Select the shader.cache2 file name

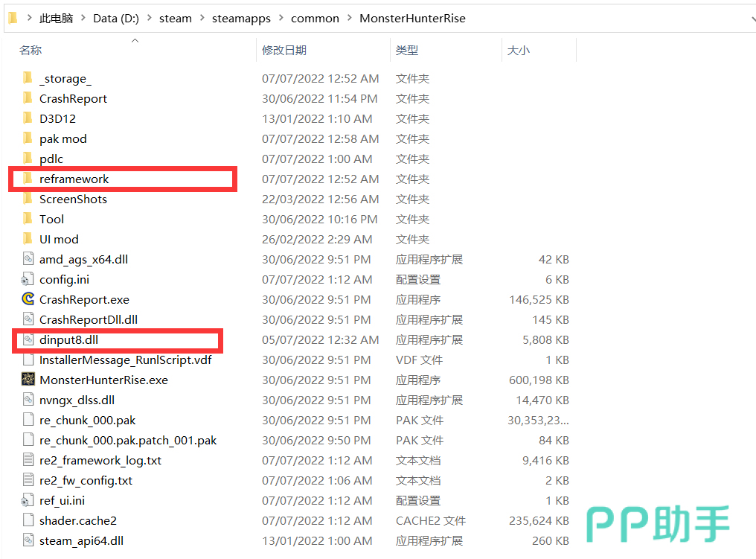pos(78,521)
